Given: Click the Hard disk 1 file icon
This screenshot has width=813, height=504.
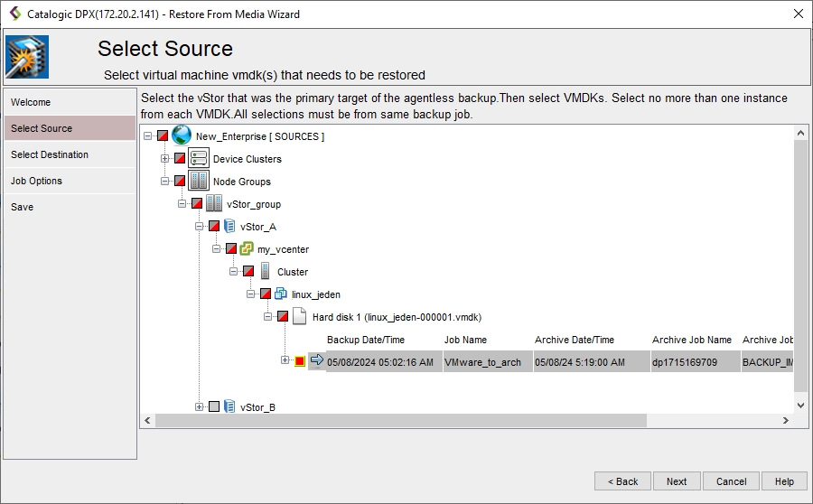Looking at the screenshot, I should [298, 317].
